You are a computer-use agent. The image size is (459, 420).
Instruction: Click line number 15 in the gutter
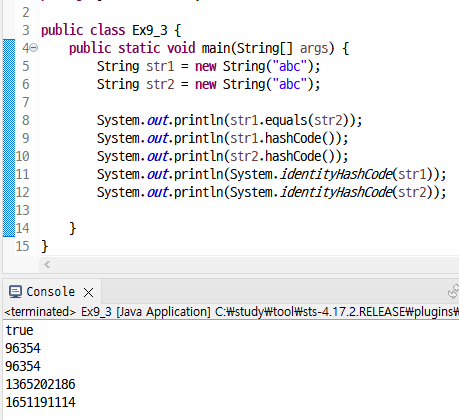[x=22, y=246]
